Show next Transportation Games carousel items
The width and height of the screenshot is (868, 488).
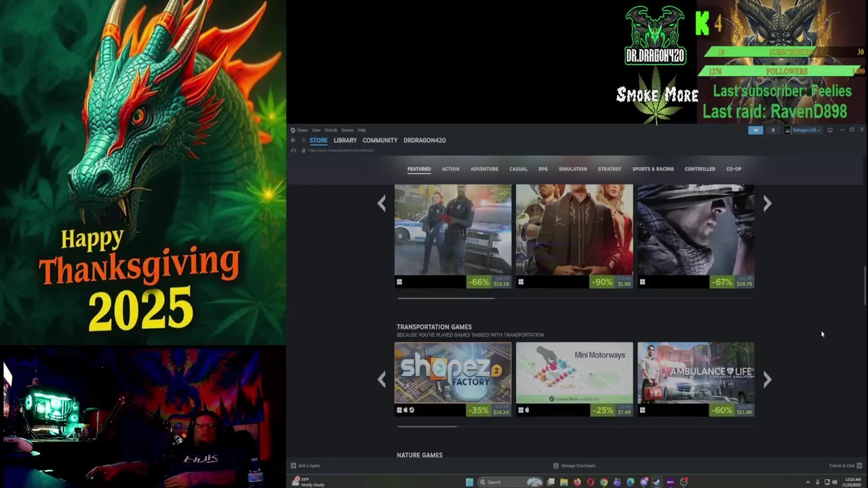[767, 380]
